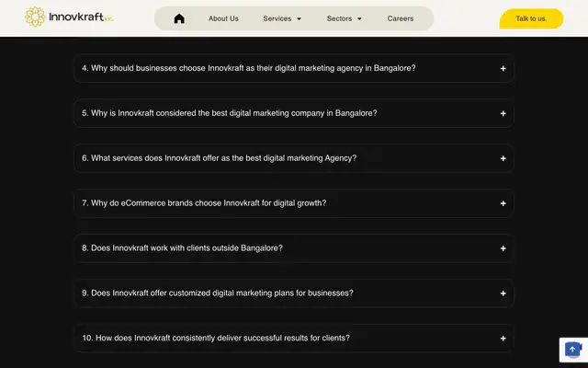
Task: Open the Careers page
Action: [x=401, y=18]
